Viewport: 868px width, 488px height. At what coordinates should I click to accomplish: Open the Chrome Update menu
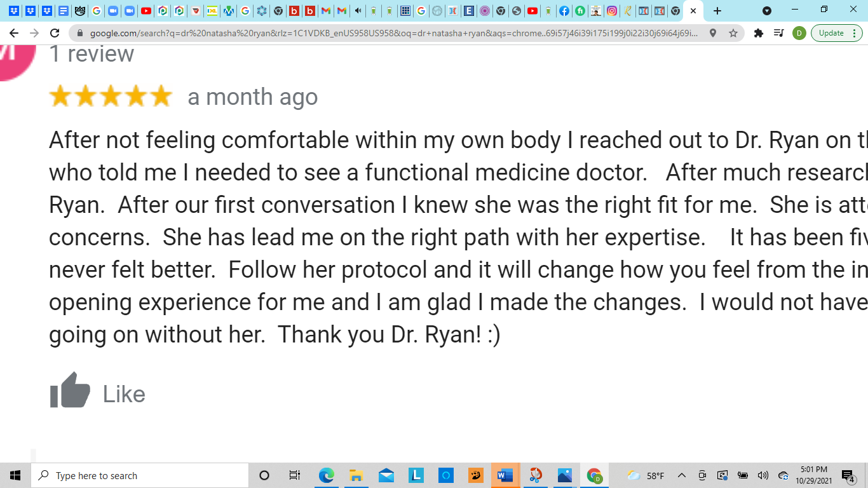[x=836, y=33]
